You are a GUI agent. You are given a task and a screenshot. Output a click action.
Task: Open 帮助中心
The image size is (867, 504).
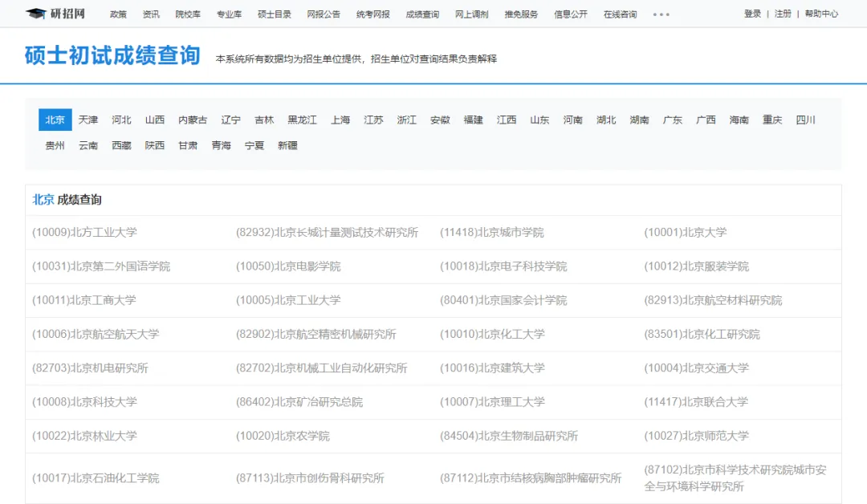822,14
